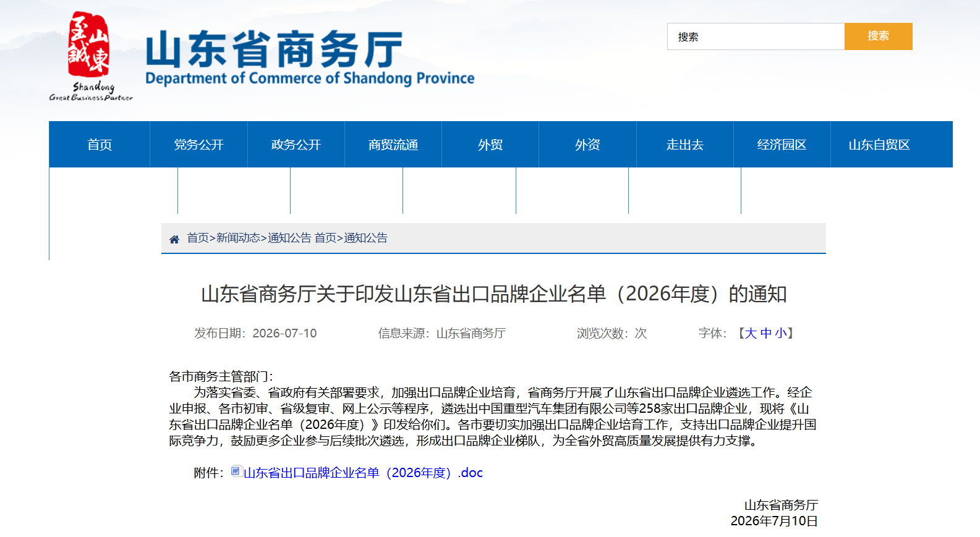Viewport: 980px width, 537px height.
Task: Click the 信息来源：山东省商务厅 text
Action: (442, 333)
